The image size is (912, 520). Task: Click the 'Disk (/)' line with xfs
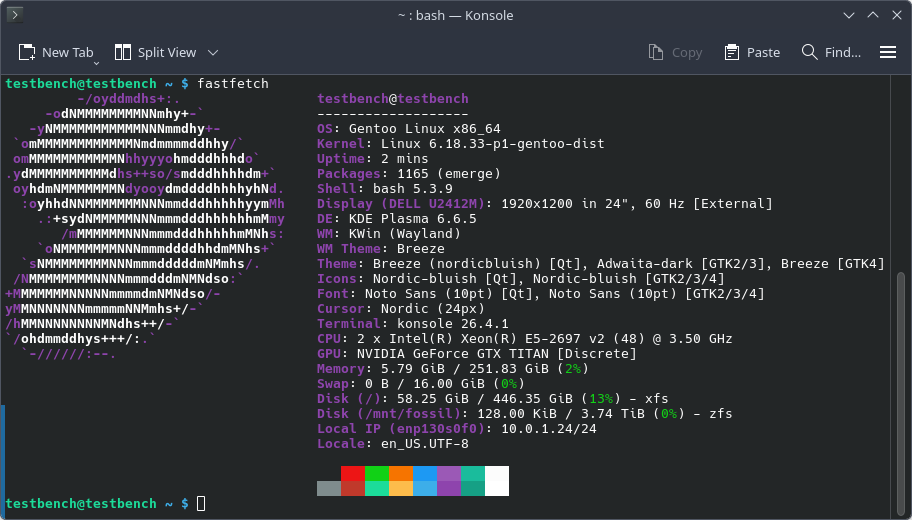pyautogui.click(x=493, y=398)
